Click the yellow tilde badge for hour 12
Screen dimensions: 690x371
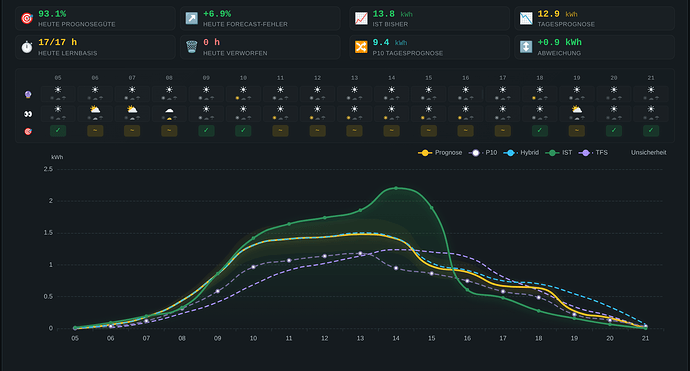tap(317, 131)
